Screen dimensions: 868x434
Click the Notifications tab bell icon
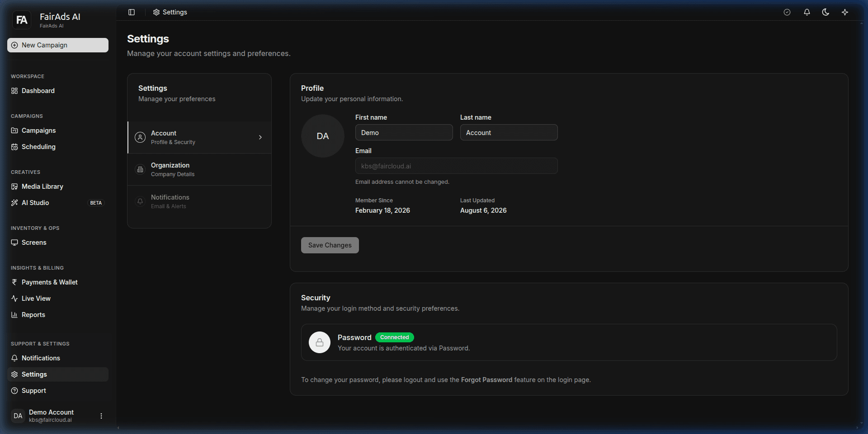[x=140, y=201]
